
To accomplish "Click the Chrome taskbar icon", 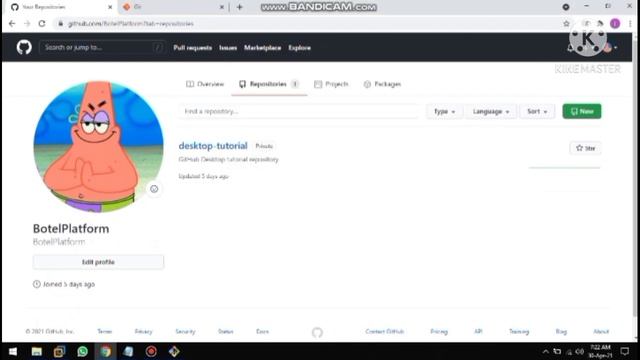I will 105,351.
